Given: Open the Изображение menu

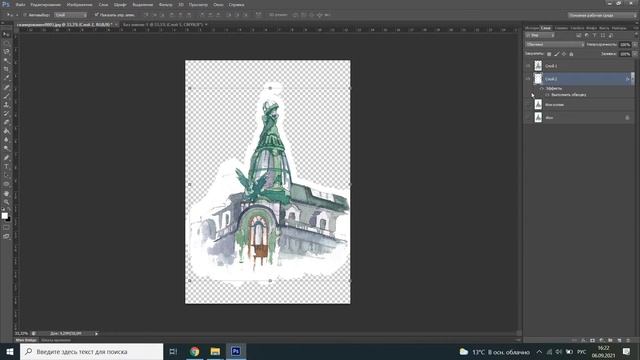Looking at the screenshot, I should [x=79, y=4].
